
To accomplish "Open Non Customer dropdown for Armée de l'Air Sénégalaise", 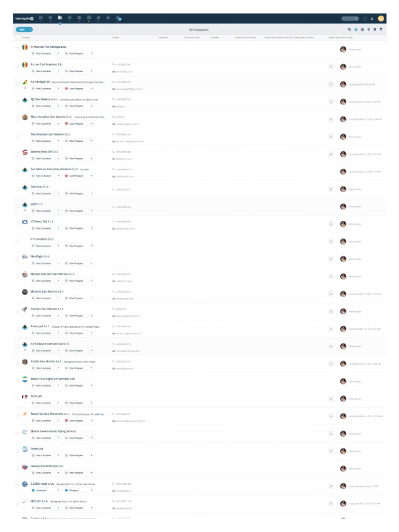I will click(46, 54).
